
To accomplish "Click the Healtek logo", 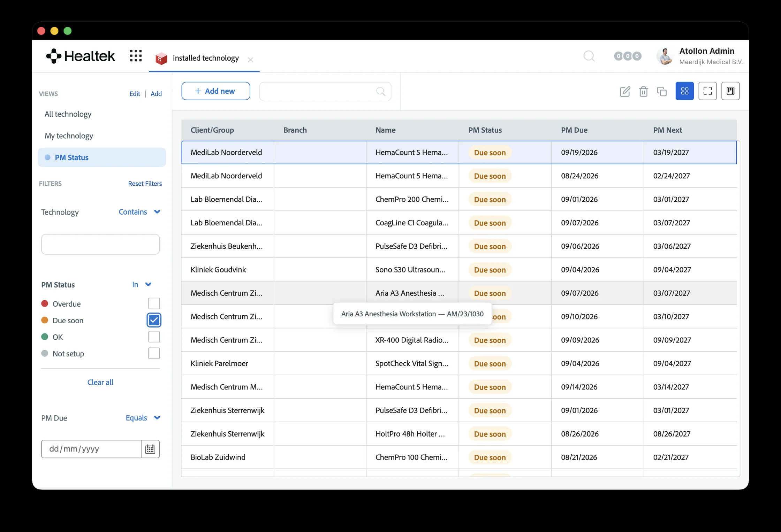I will click(x=81, y=56).
